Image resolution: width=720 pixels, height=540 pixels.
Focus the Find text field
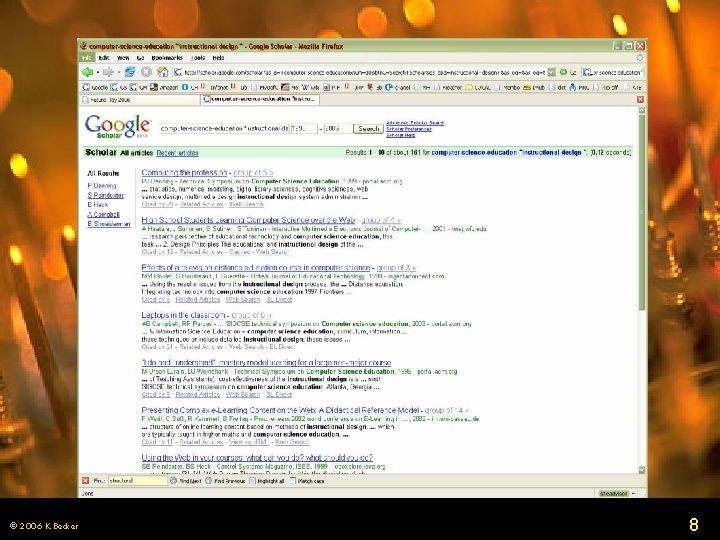[138, 481]
